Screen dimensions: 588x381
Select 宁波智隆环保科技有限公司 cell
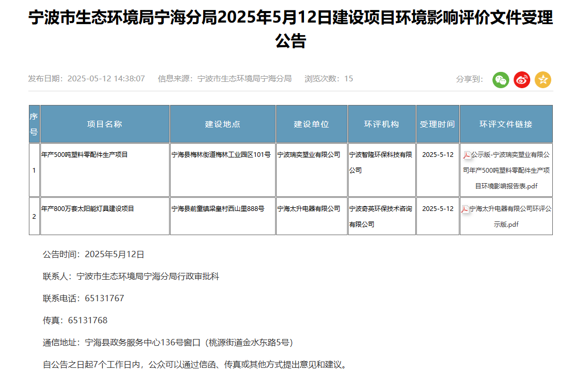tap(382, 170)
